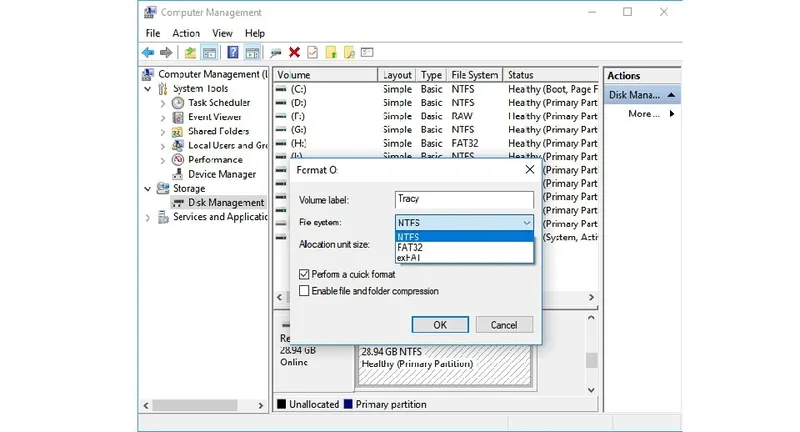
Task: Expand the Shared Folders node
Action: click(x=163, y=132)
